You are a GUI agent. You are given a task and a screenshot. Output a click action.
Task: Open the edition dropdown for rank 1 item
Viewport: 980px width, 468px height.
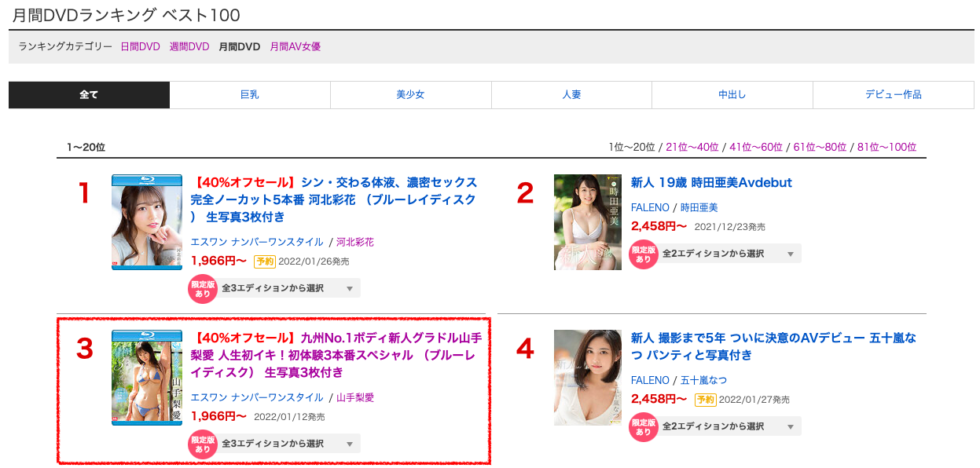click(x=288, y=288)
